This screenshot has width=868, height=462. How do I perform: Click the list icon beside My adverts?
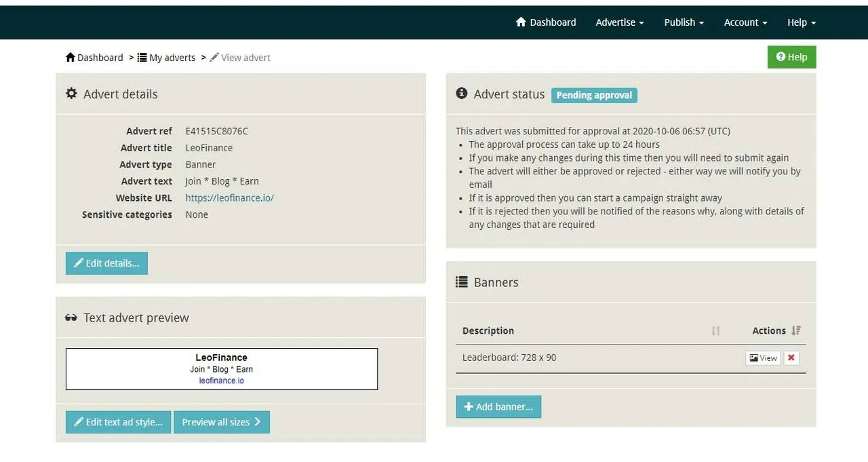142,58
